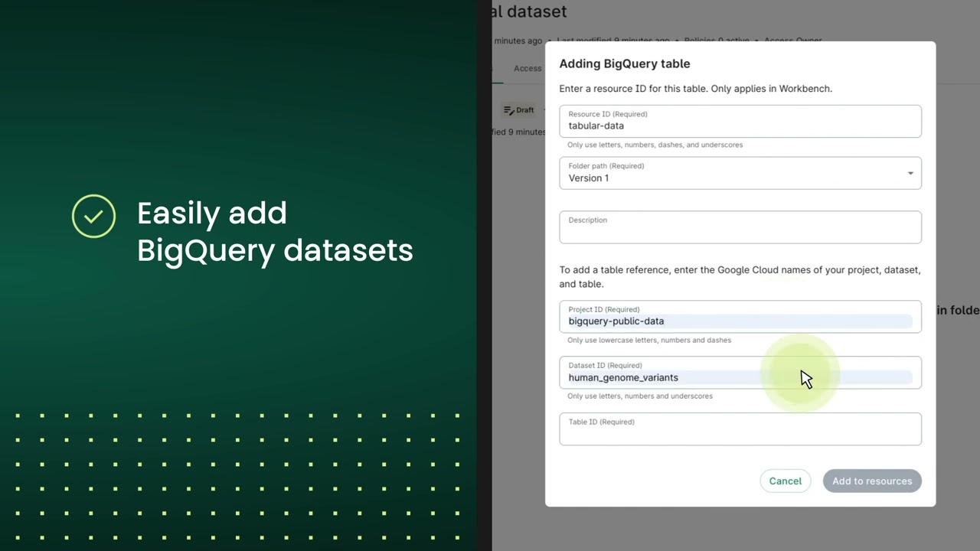Open the Folder path dropdown showing Version 1
Screen dimensions: 980x551
click(x=740, y=174)
